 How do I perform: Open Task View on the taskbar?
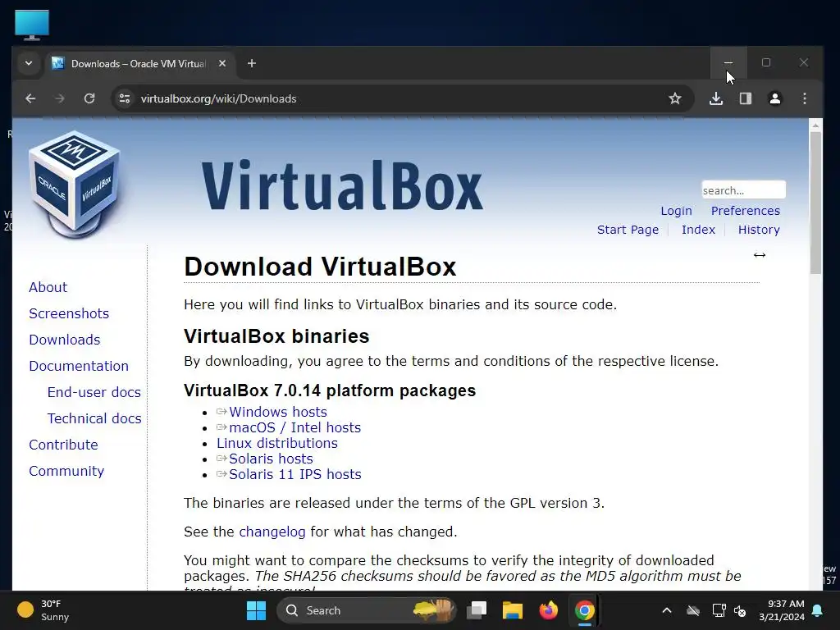(477, 610)
